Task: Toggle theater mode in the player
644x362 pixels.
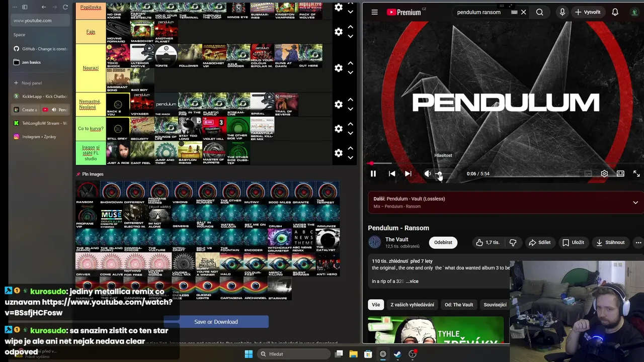Action: tap(620, 173)
